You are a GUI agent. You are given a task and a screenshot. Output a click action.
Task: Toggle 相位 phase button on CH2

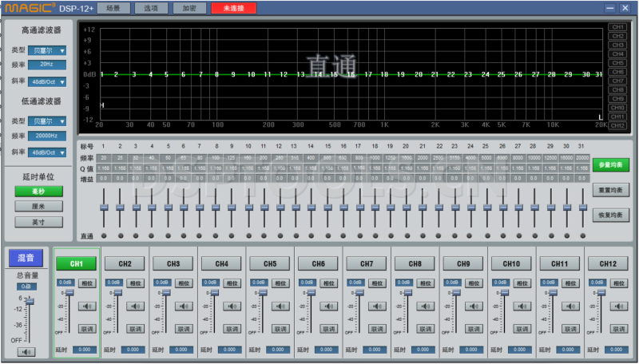pos(136,283)
